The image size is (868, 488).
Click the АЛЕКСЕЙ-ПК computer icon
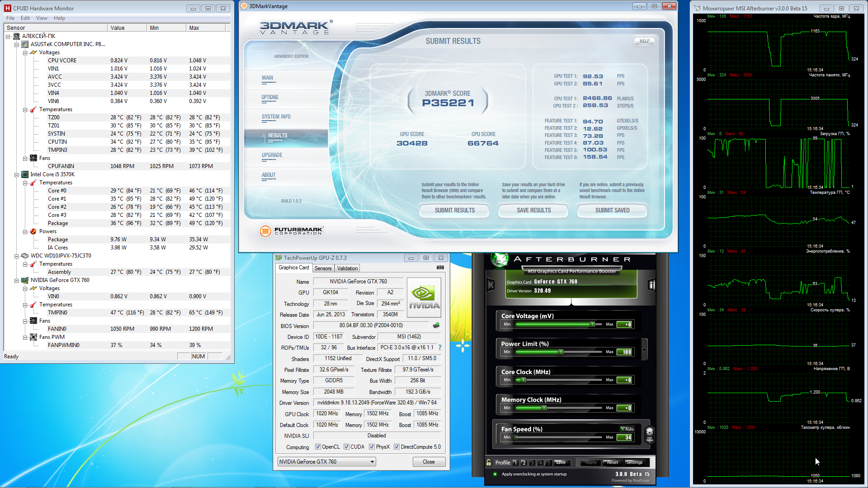click(x=17, y=36)
